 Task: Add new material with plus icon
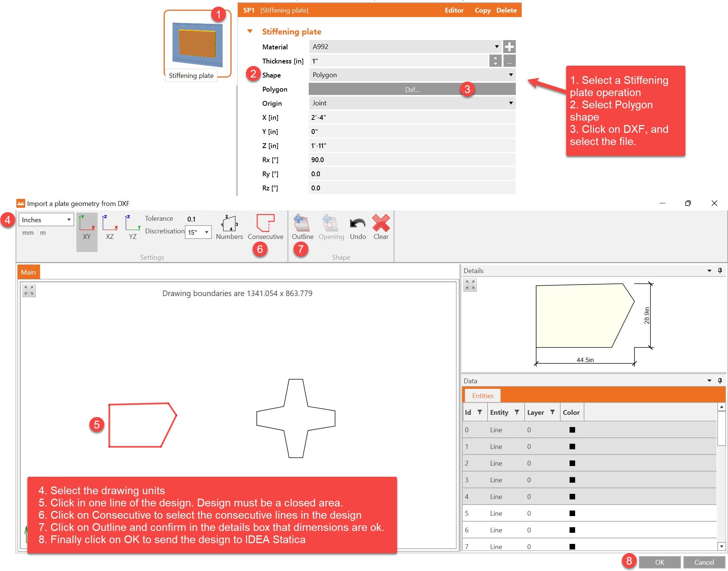pos(509,47)
